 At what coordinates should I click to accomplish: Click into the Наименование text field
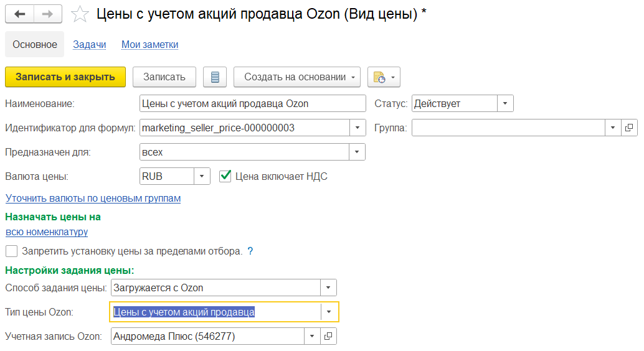tap(252, 103)
